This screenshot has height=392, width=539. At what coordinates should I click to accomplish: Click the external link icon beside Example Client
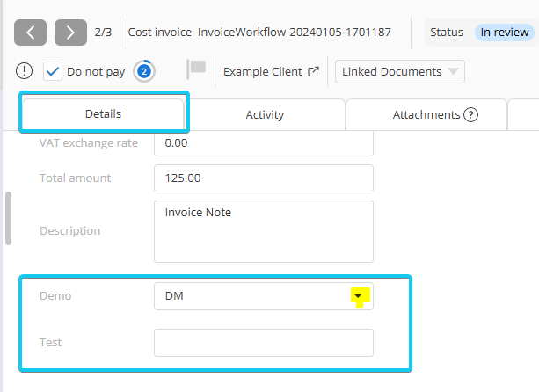coord(313,71)
